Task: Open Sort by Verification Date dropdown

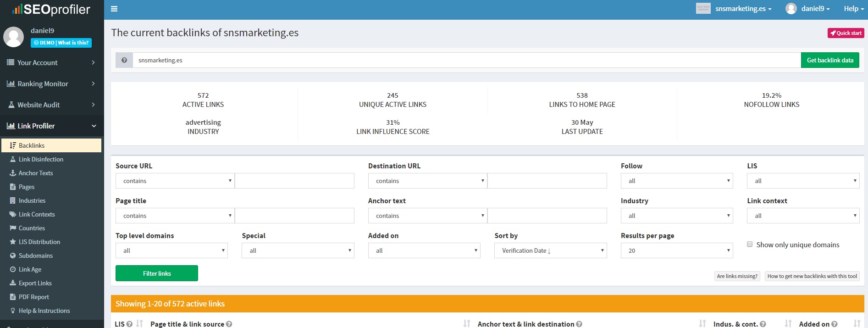Action: (x=551, y=250)
